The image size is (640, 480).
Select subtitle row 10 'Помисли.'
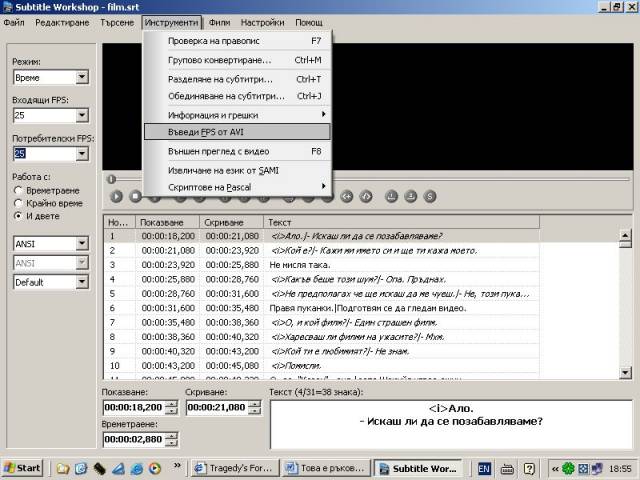(x=322, y=366)
